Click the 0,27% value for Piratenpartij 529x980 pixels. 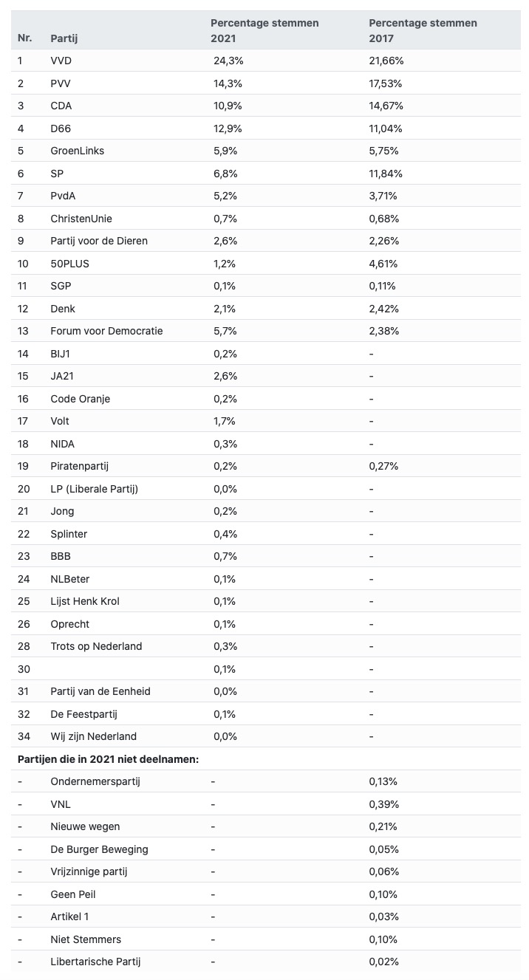pyautogui.click(x=383, y=466)
